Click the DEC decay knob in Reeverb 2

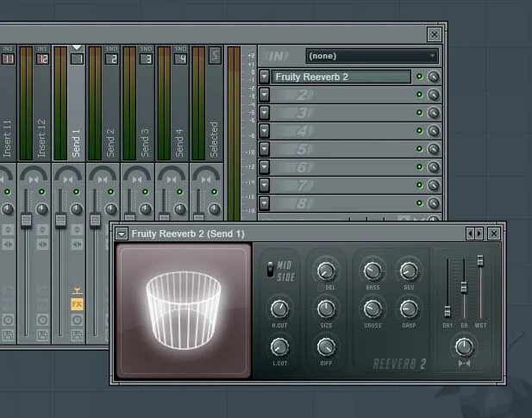coord(409,271)
